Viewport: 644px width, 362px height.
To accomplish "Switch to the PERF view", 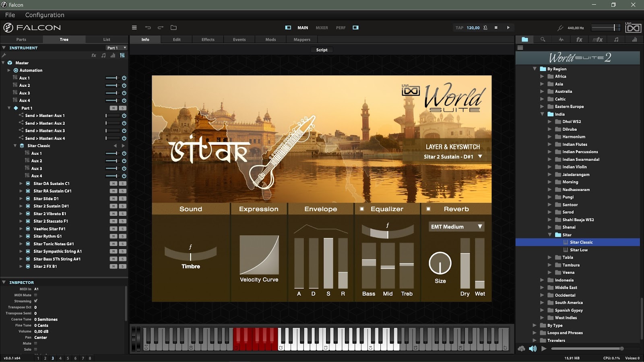I will coord(341,28).
